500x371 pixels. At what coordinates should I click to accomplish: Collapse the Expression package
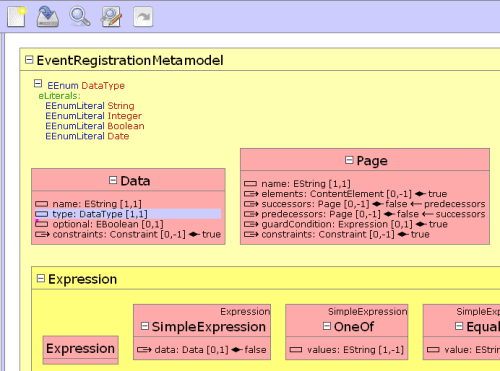(x=41, y=278)
